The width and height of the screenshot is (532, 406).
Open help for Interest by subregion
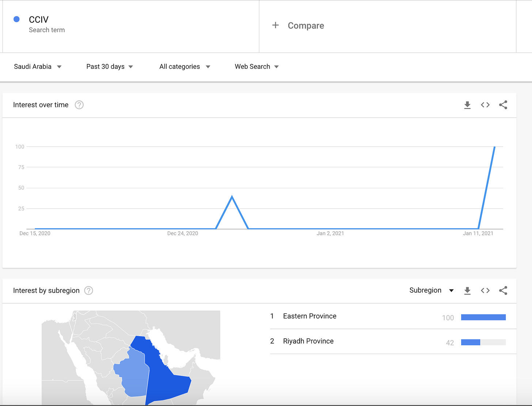pyautogui.click(x=89, y=291)
